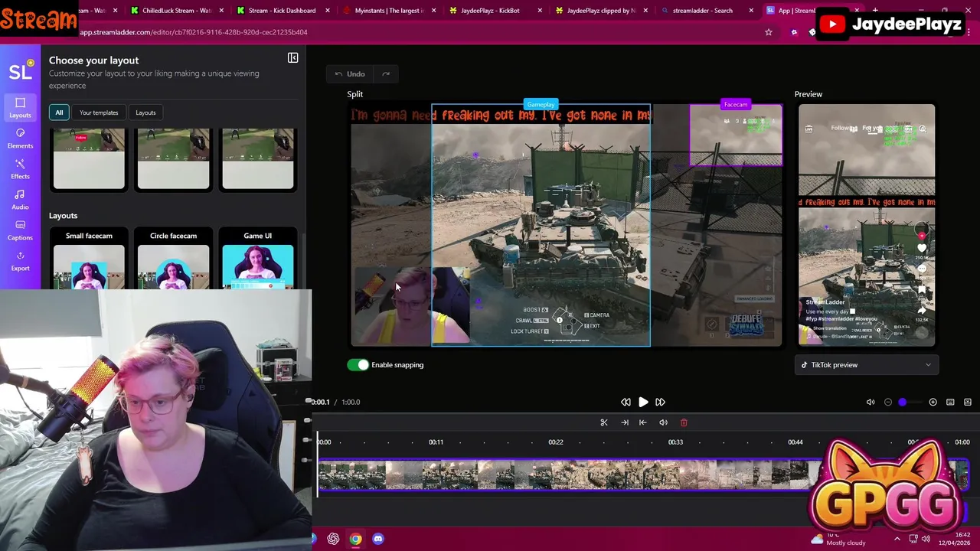The height and width of the screenshot is (551, 980).
Task: Click the timeline at the 00:11 marker
Action: click(436, 442)
